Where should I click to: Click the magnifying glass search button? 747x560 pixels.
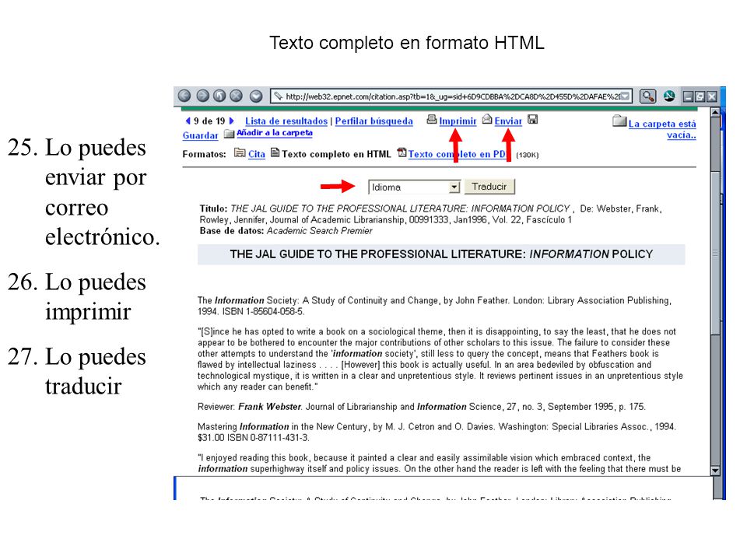click(x=648, y=96)
